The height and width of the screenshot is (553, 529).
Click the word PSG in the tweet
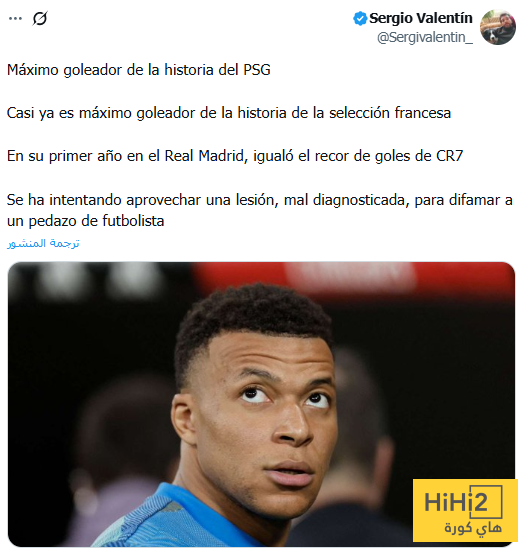point(257,70)
